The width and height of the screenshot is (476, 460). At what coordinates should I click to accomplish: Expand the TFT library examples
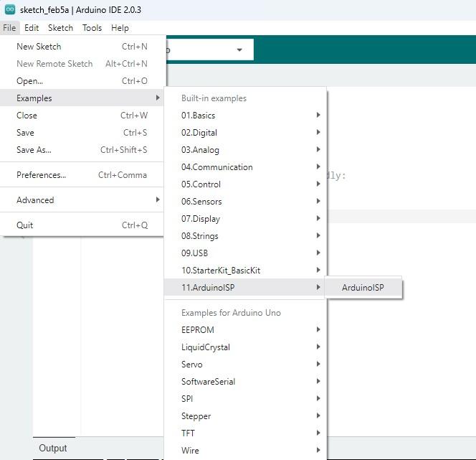click(x=246, y=433)
